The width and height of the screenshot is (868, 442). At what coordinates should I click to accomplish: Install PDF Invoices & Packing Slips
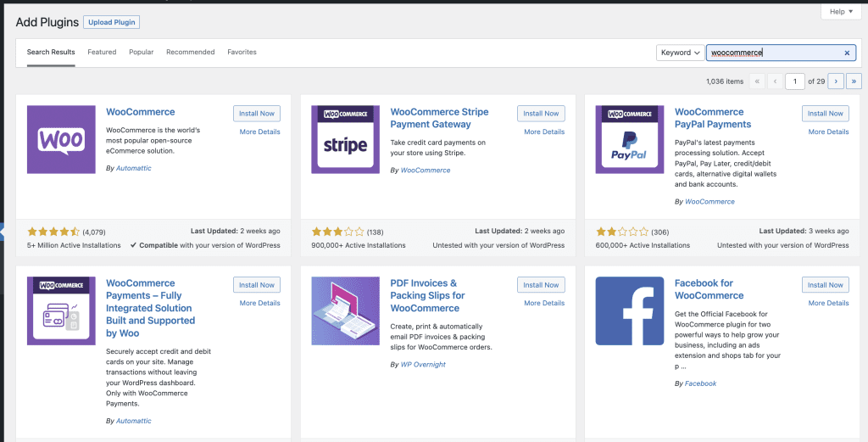[x=541, y=285]
